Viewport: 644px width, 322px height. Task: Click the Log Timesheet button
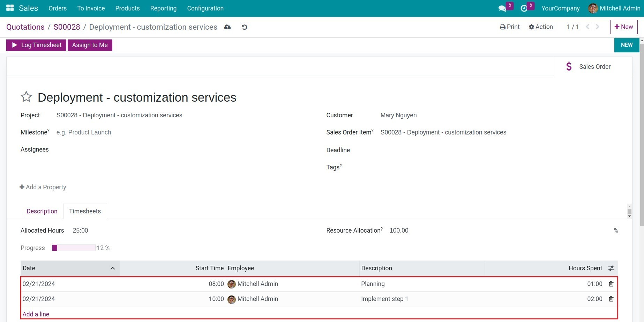tap(36, 45)
